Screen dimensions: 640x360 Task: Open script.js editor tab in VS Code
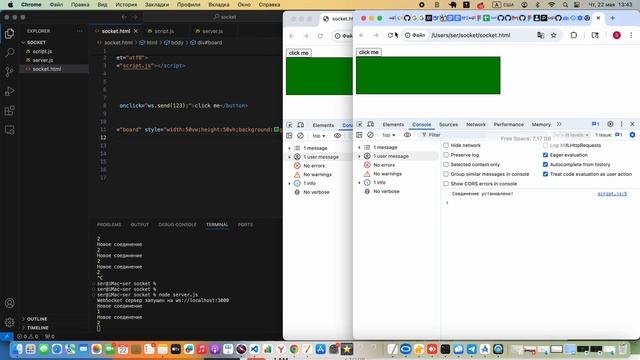click(x=164, y=31)
